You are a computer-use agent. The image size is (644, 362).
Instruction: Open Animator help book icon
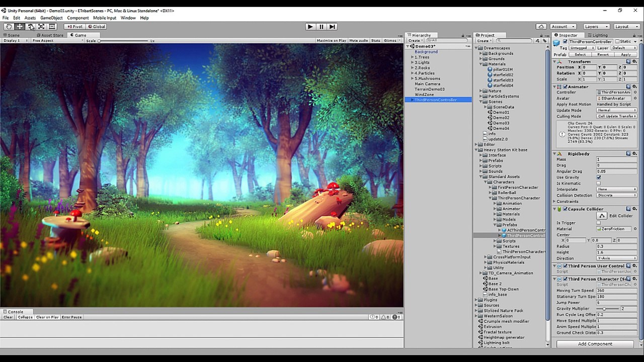[628, 87]
